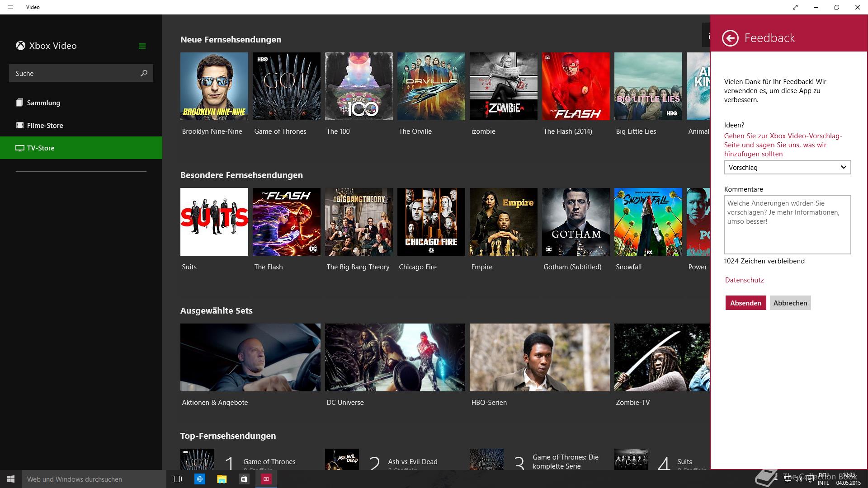Image resolution: width=868 pixels, height=488 pixels.
Task: Expand the Vorschlag dropdown
Action: coord(787,167)
